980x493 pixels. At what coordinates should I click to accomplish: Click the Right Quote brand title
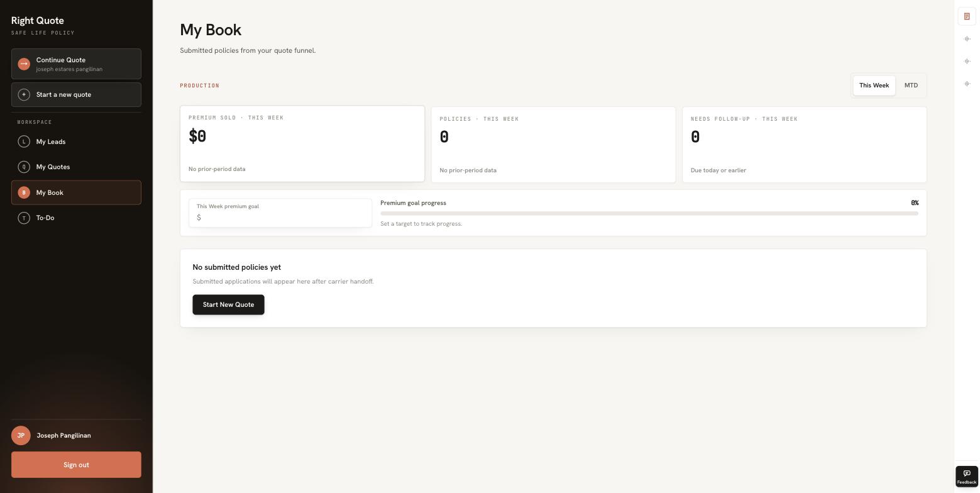[x=38, y=21]
